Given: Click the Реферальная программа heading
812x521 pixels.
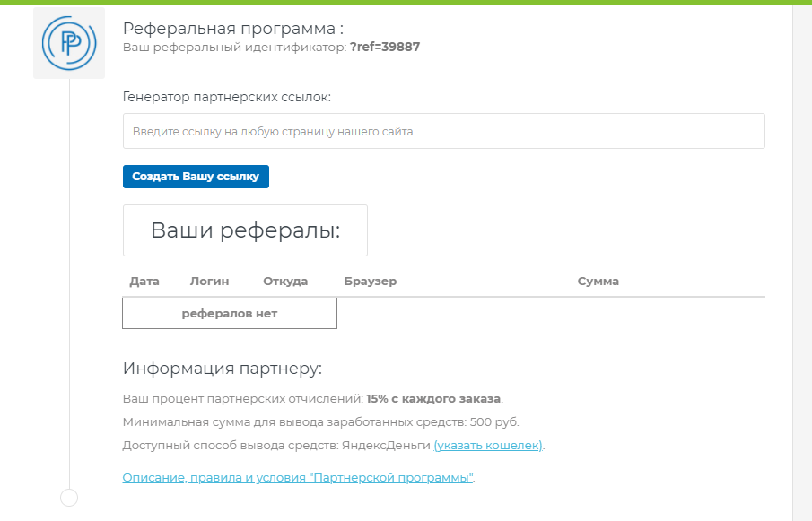Looking at the screenshot, I should [233, 28].
